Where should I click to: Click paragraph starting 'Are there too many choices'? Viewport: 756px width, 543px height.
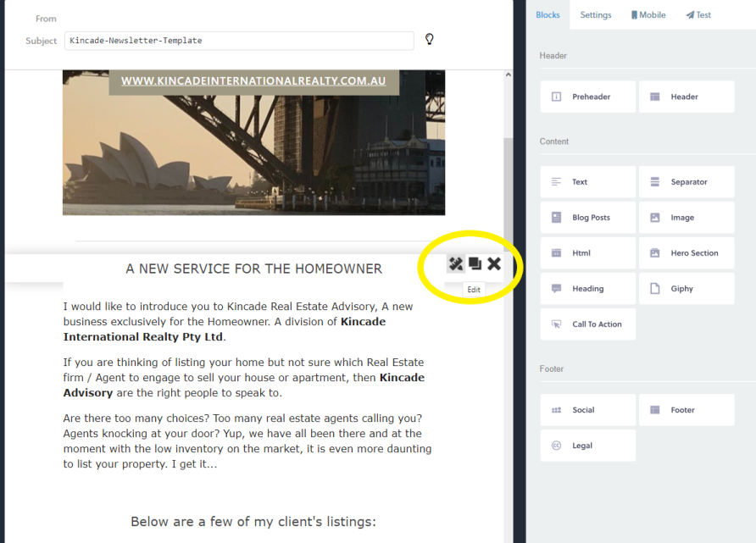pyautogui.click(x=247, y=440)
